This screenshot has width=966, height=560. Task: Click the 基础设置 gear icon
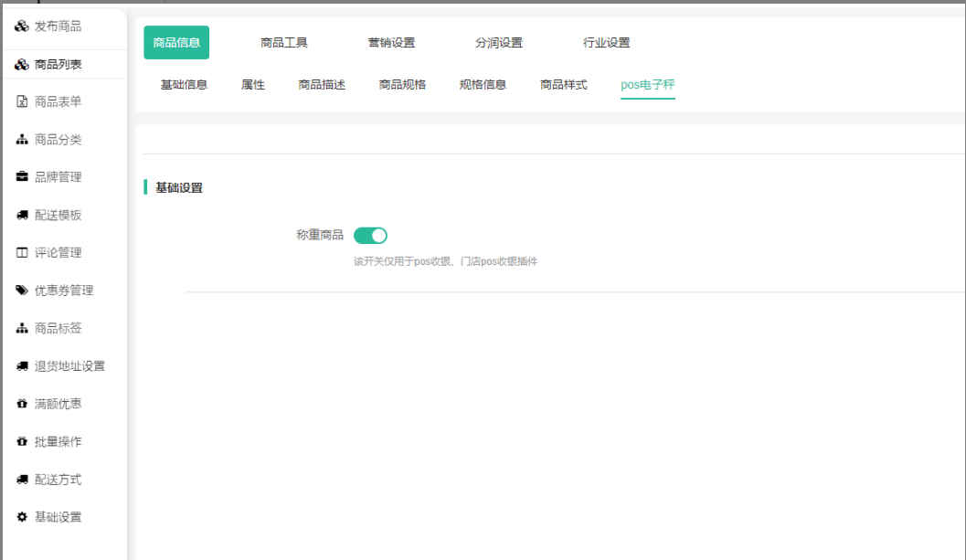click(x=22, y=517)
